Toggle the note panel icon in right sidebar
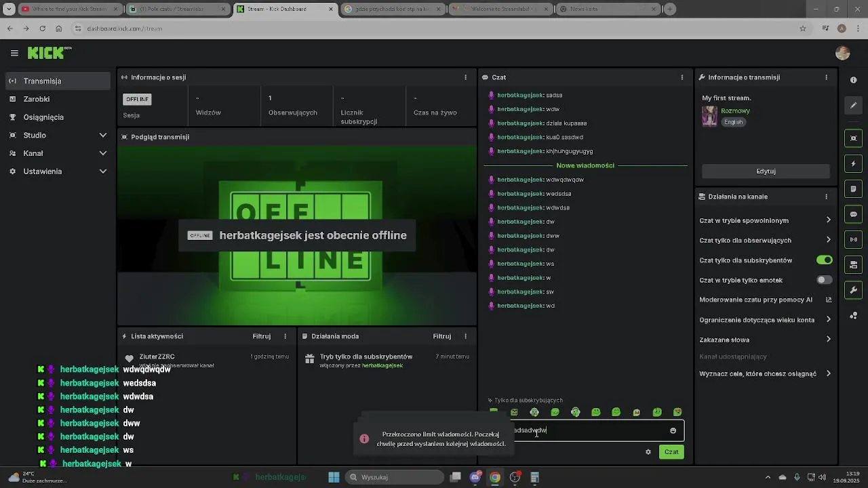The height and width of the screenshot is (488, 868). [x=853, y=189]
